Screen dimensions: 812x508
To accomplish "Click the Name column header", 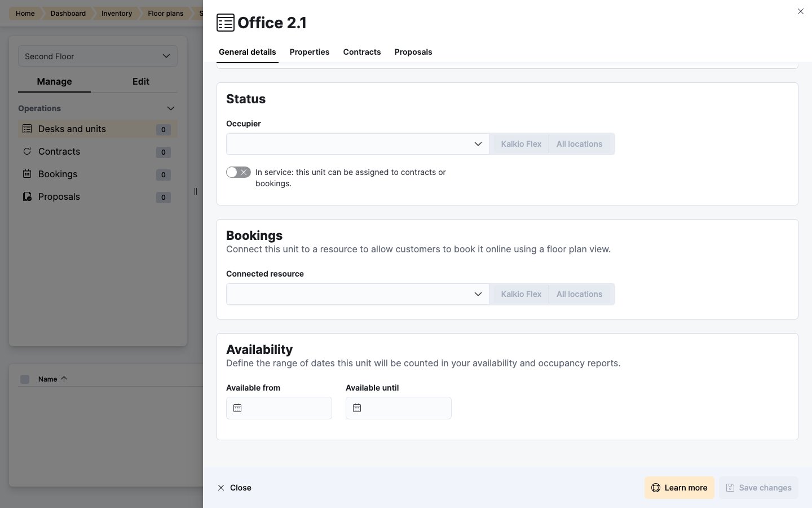I will [x=48, y=379].
